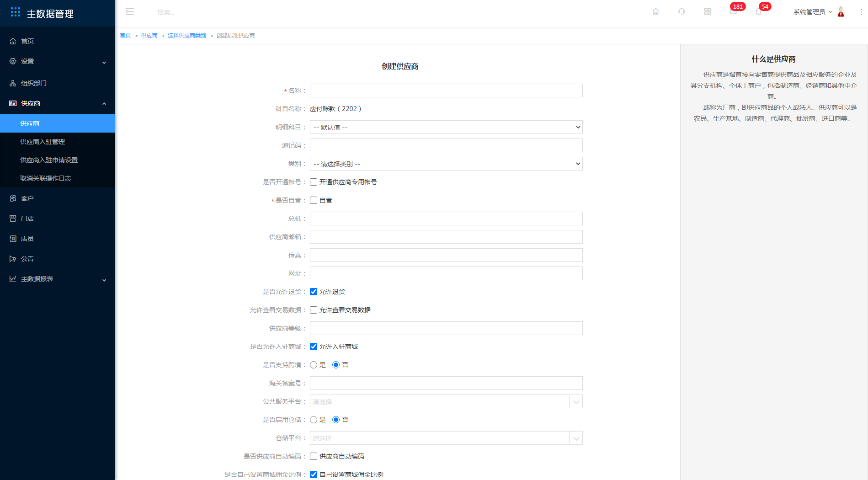The image size is (868, 480).
Task: Toggle the sidebar collapse hamburger icon
Action: 130,12
